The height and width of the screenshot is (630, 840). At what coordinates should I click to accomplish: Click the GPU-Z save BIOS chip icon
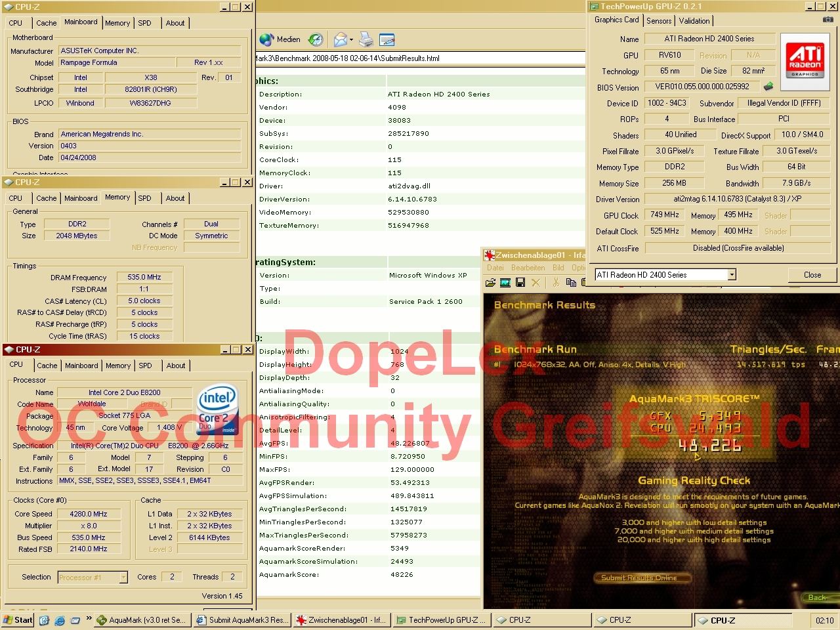(x=768, y=87)
